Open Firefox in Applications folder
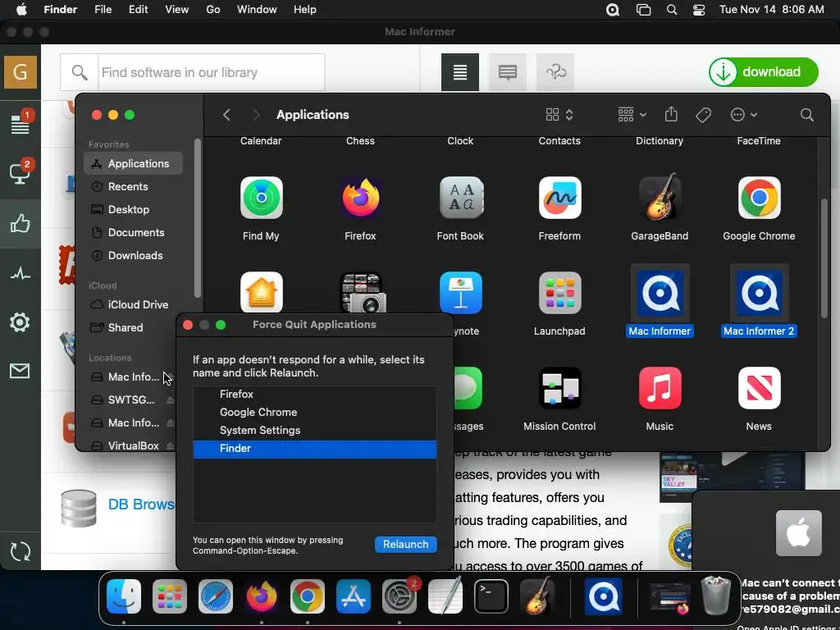The image size is (840, 630). (361, 198)
